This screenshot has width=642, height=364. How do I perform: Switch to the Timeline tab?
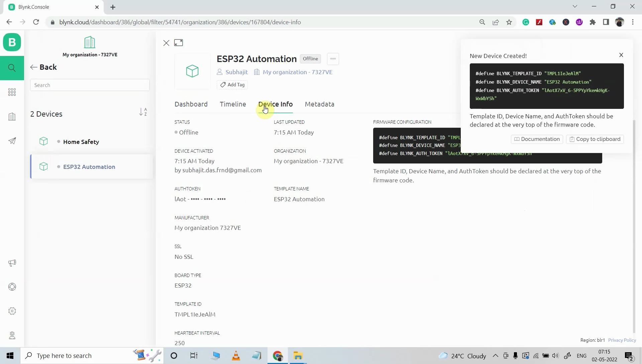coord(233,104)
